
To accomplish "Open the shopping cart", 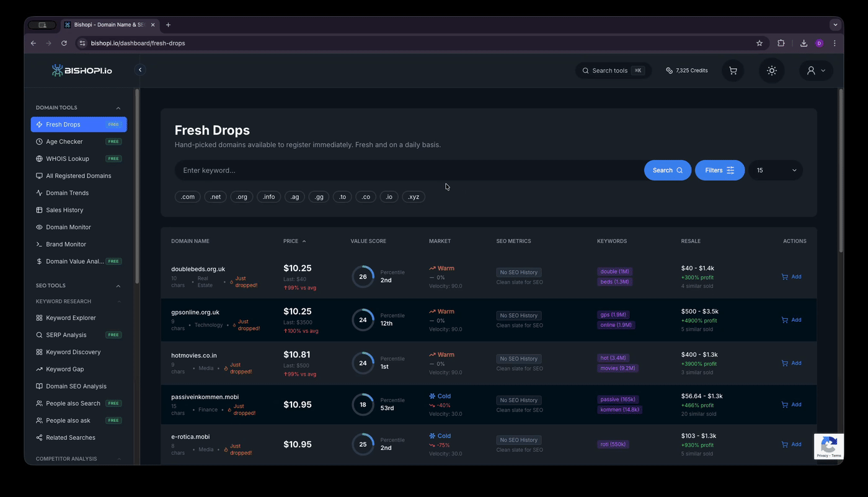I will pos(732,70).
